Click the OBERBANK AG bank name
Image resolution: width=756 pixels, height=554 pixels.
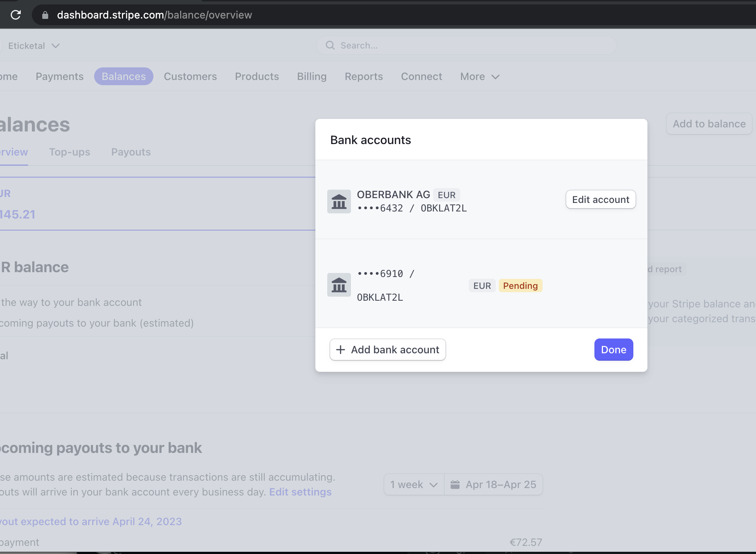pos(393,194)
